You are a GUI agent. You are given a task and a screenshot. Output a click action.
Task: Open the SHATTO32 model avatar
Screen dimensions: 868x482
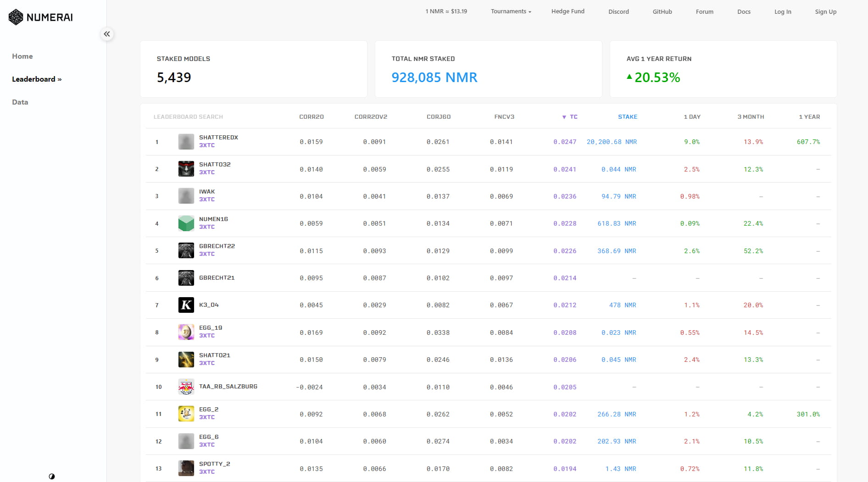[x=186, y=169]
